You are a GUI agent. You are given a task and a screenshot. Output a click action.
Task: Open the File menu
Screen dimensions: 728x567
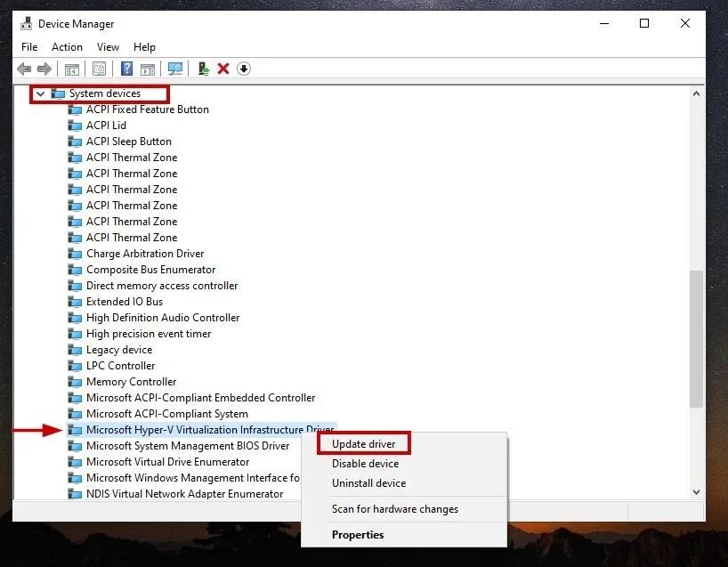click(x=29, y=47)
